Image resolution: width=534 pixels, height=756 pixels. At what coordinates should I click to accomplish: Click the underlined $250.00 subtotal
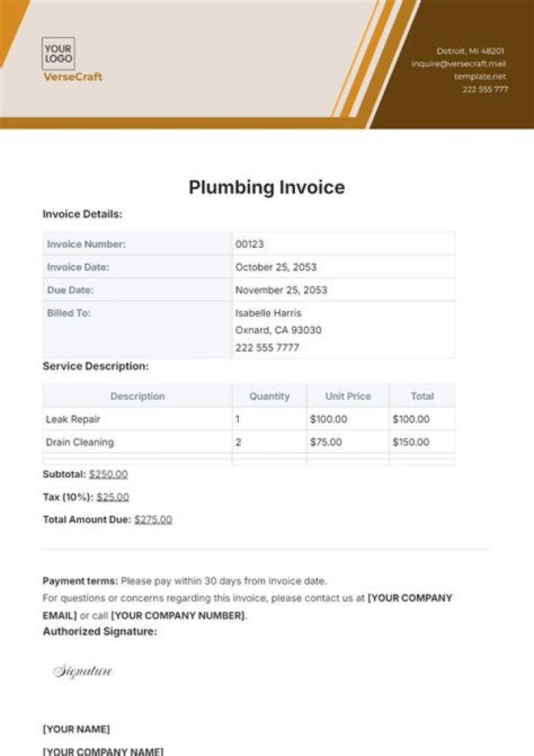(108, 474)
